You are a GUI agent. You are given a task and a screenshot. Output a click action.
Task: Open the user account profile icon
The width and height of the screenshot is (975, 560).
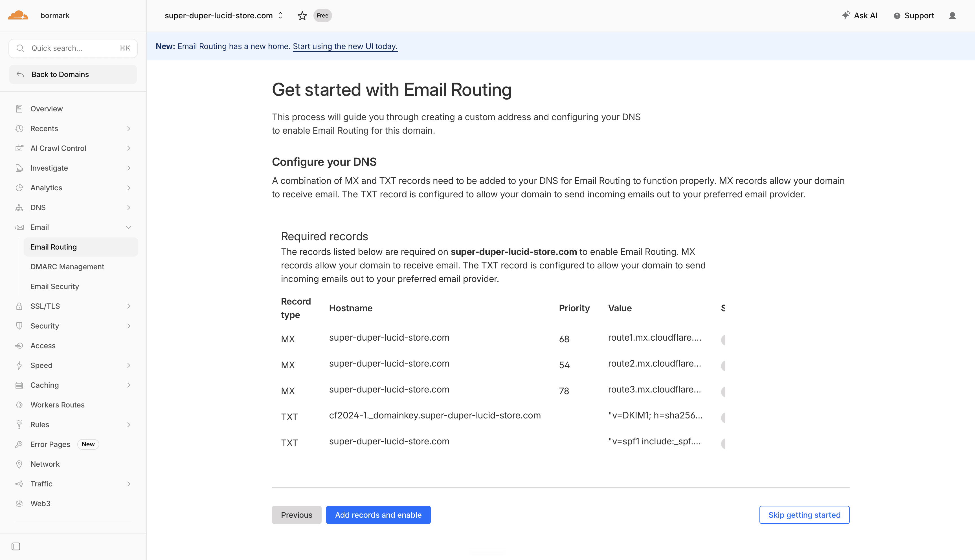952,16
